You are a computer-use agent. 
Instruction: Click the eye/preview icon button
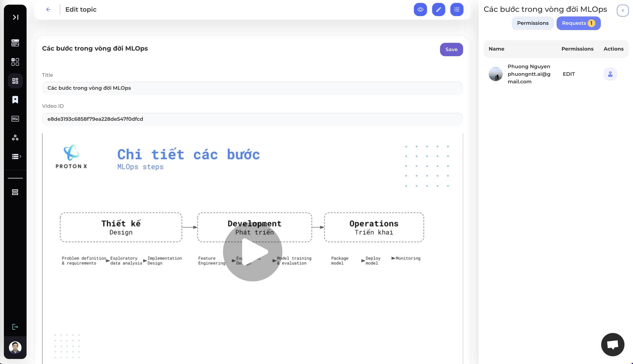coord(420,9)
